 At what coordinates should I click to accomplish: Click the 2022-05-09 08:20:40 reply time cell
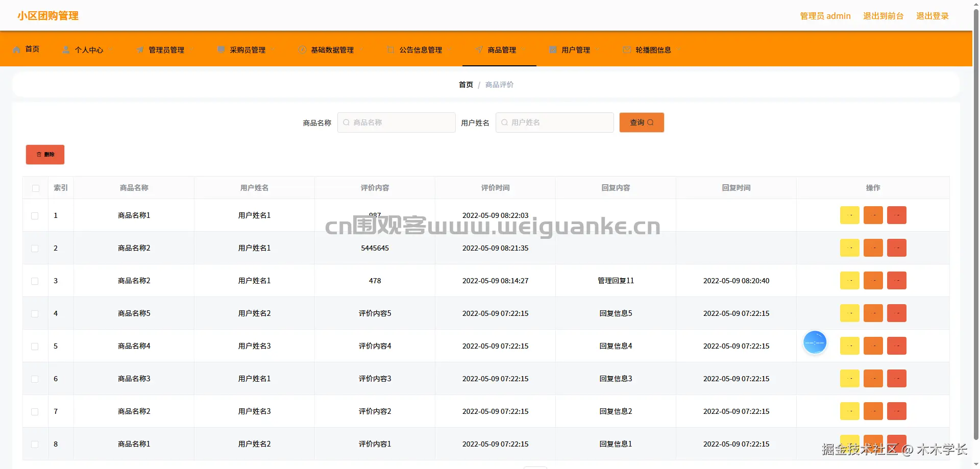click(736, 281)
